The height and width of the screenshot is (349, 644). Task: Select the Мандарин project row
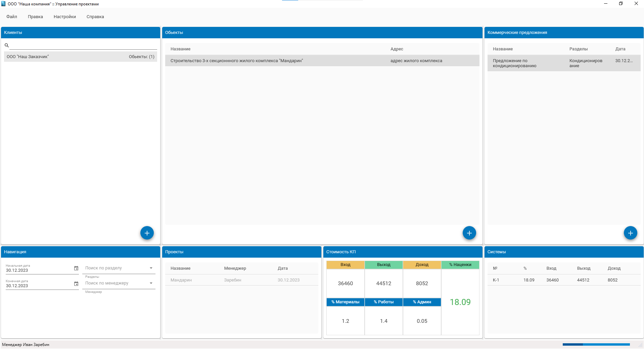click(x=242, y=280)
